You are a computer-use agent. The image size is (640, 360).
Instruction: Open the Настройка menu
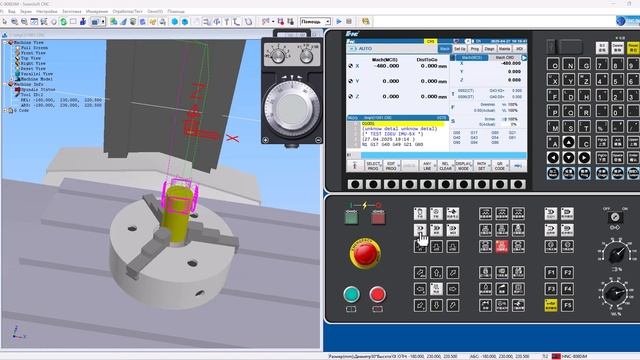coord(47,11)
